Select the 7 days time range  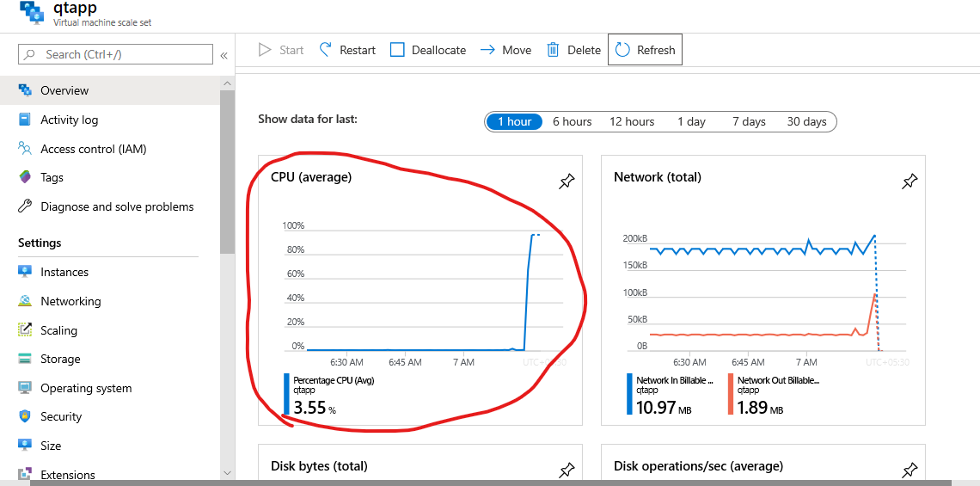coord(749,121)
